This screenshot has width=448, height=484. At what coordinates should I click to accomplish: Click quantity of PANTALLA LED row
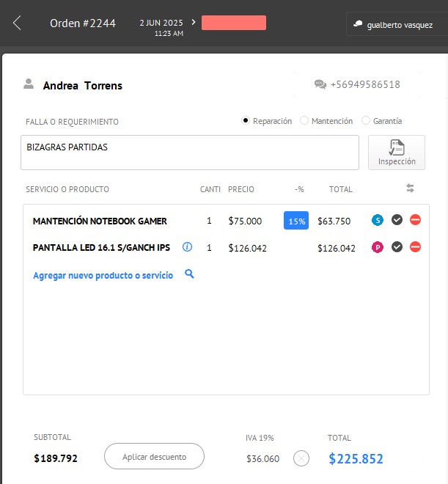point(209,248)
